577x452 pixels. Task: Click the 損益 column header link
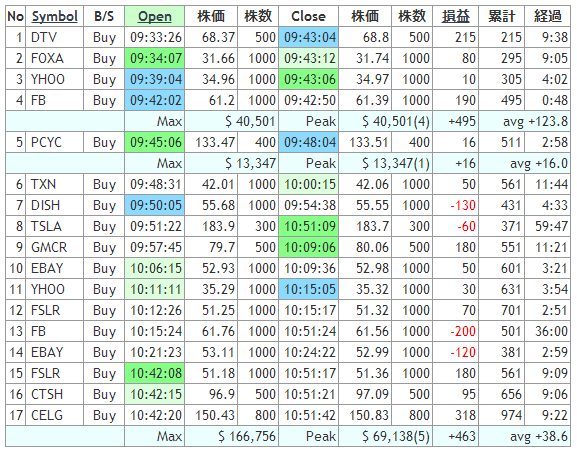pyautogui.click(x=456, y=16)
